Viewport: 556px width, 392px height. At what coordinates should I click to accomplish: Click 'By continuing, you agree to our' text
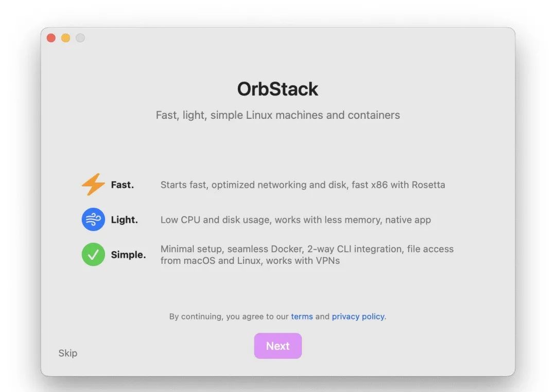pyautogui.click(x=229, y=316)
